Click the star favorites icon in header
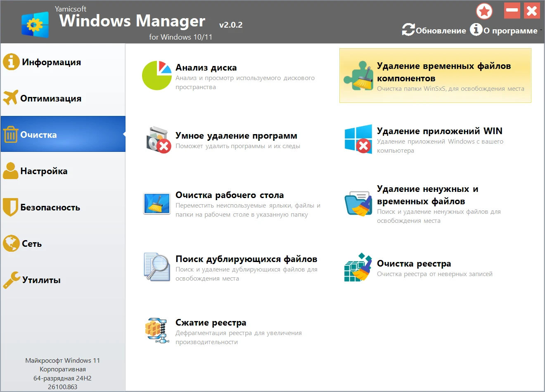The height and width of the screenshot is (392, 545). (484, 11)
